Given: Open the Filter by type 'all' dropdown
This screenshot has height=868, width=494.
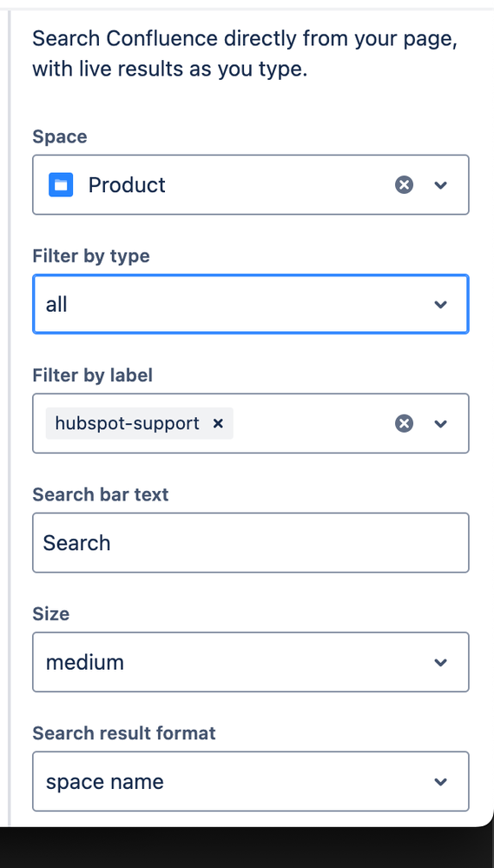Looking at the screenshot, I should pos(251,304).
